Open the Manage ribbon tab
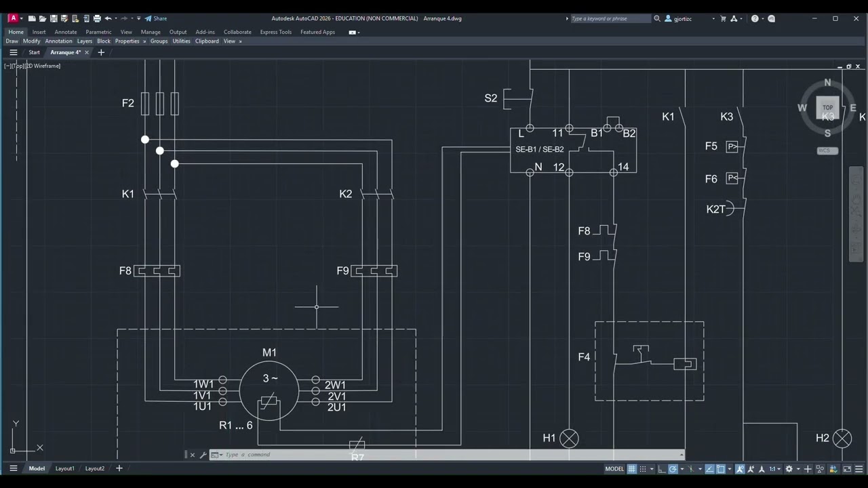Image resolution: width=868 pixels, height=488 pixels. pos(151,32)
